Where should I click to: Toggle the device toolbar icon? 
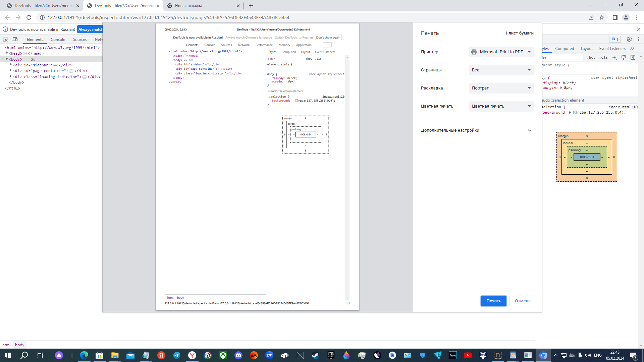pyautogui.click(x=15, y=39)
